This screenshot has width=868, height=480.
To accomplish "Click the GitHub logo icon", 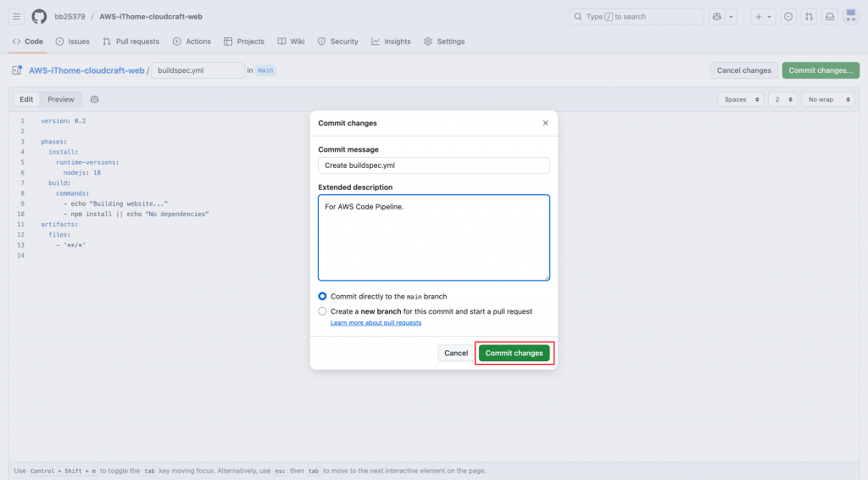I will [x=39, y=16].
